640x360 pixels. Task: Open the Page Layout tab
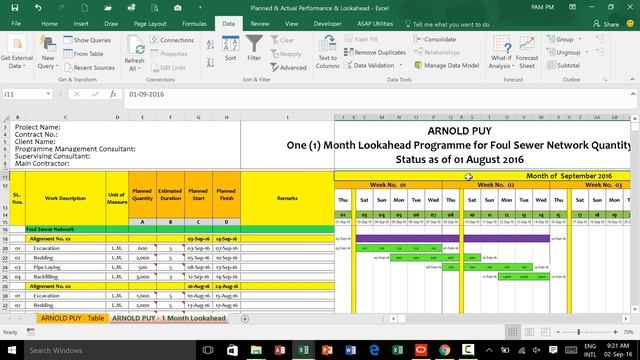[150, 24]
